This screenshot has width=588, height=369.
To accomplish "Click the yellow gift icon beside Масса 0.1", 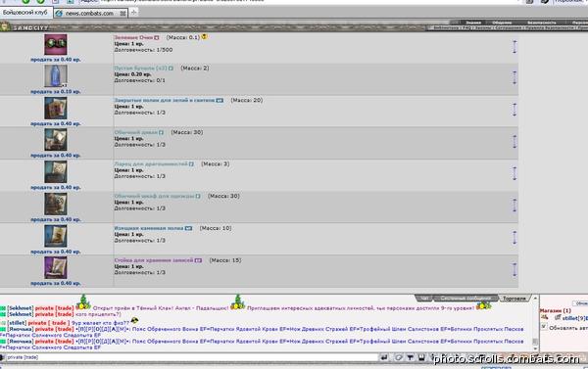I will [x=205, y=37].
